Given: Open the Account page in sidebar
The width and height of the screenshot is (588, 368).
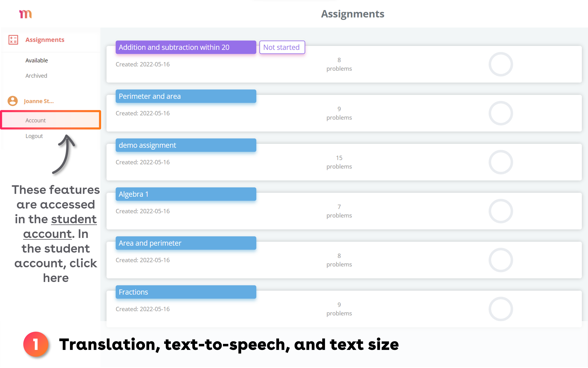Looking at the screenshot, I should click(x=36, y=120).
